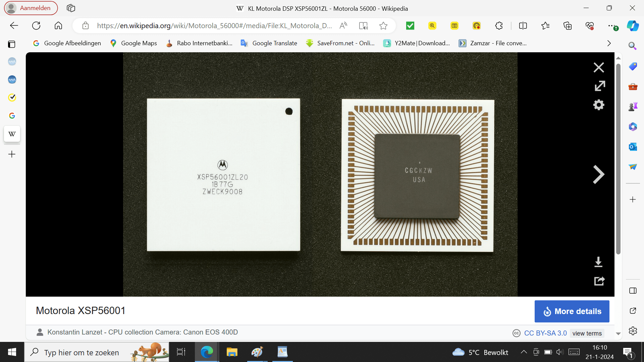
Task: Expand the bookmarks bar overflow chevron
Action: [609, 43]
